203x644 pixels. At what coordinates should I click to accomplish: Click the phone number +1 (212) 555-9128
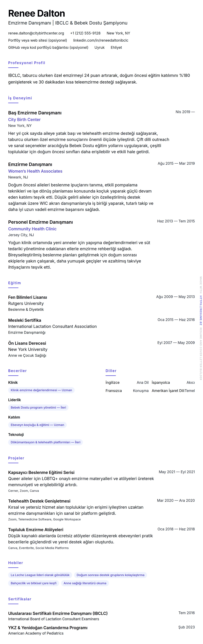click(85, 33)
